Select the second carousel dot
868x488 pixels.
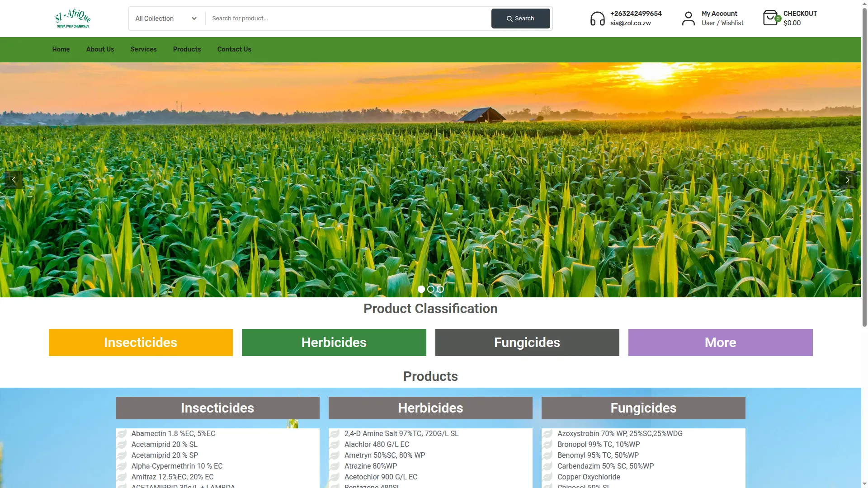(431, 289)
